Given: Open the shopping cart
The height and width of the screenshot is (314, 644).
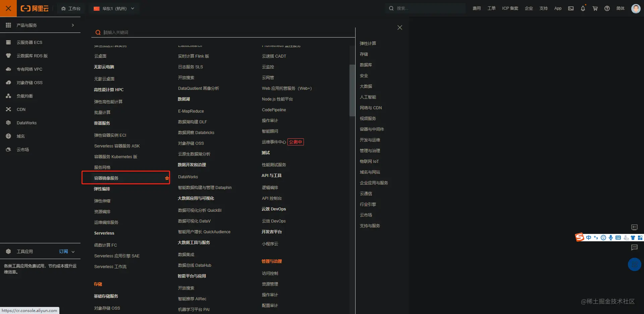Looking at the screenshot, I should click(x=595, y=8).
